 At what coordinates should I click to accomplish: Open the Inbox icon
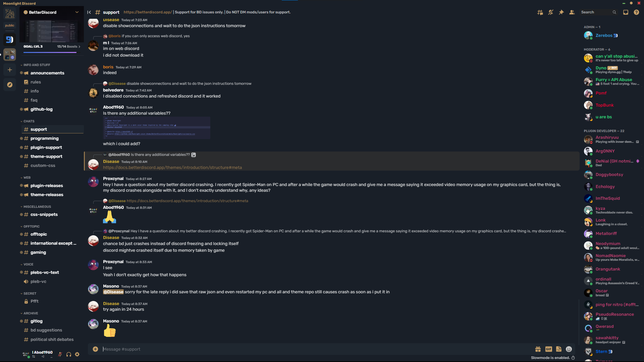[626, 12]
